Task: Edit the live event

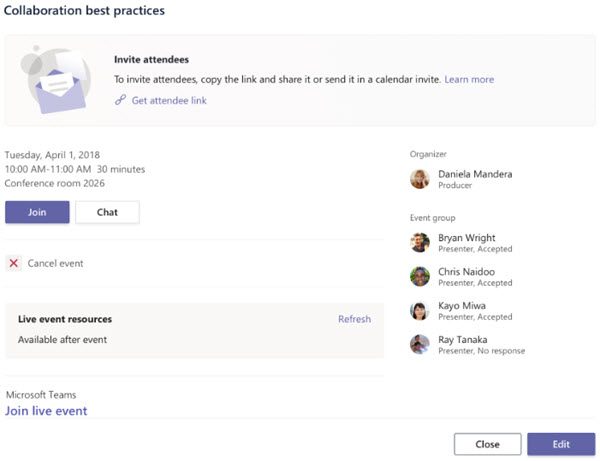Action: coord(561,444)
